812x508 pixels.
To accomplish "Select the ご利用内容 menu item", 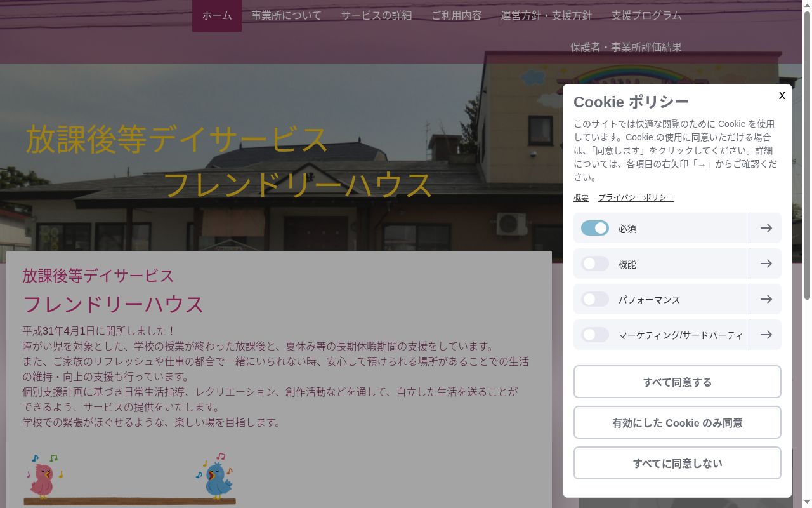I will pyautogui.click(x=456, y=15).
